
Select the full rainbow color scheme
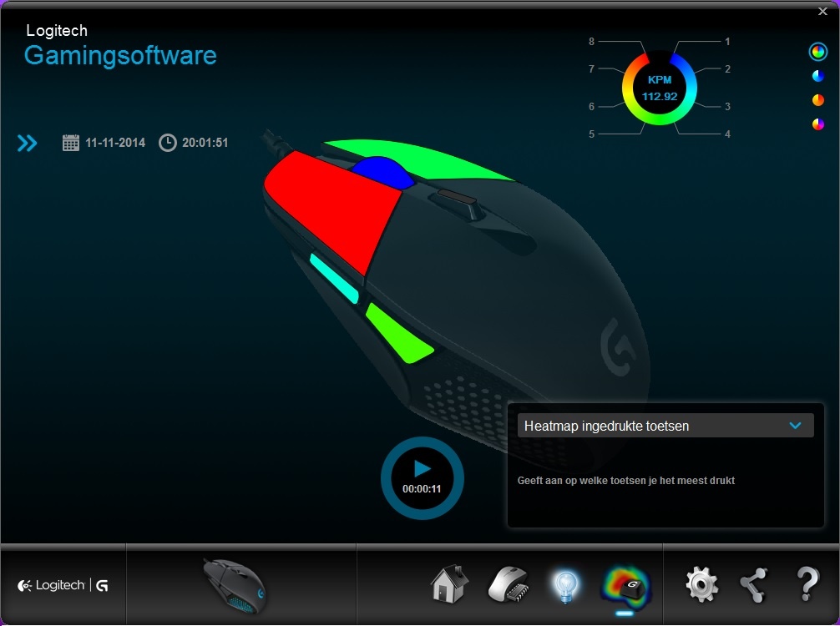[818, 52]
